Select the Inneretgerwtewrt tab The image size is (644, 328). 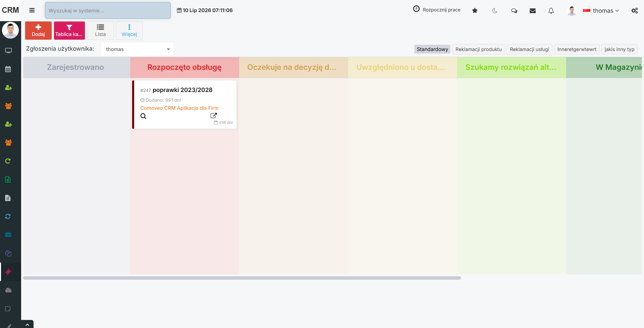coord(577,49)
